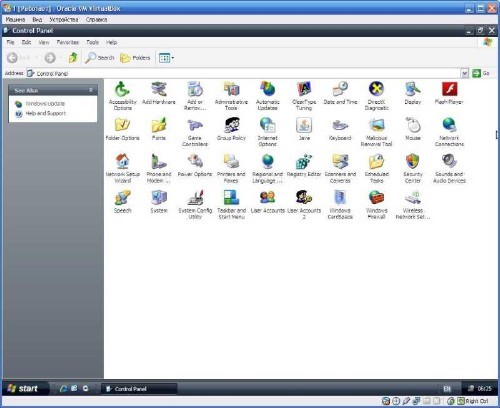Screen dimensions: 500x408
Task: Click the Address bar field
Action: click(244, 73)
